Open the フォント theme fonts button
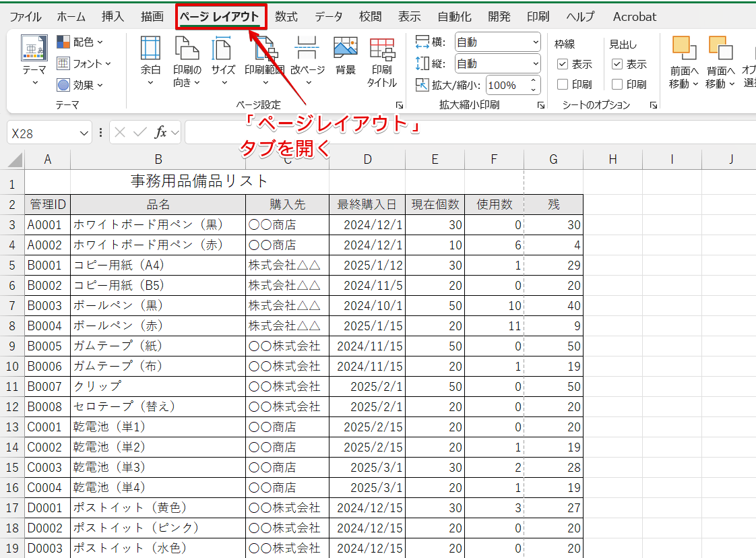 click(84, 64)
